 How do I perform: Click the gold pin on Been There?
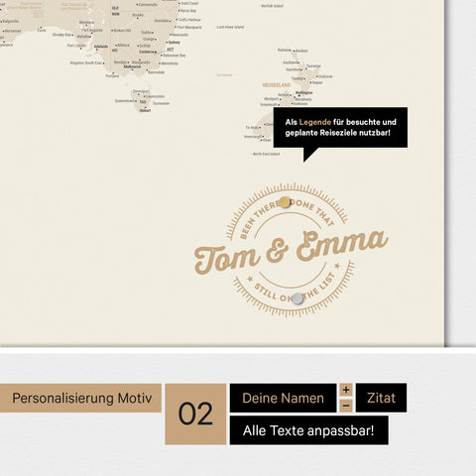pyautogui.click(x=285, y=202)
